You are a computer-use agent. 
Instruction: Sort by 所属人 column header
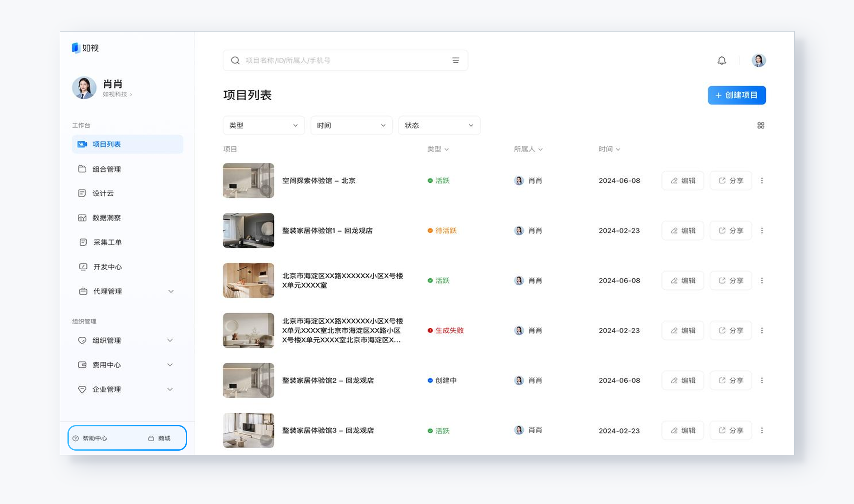coord(528,149)
